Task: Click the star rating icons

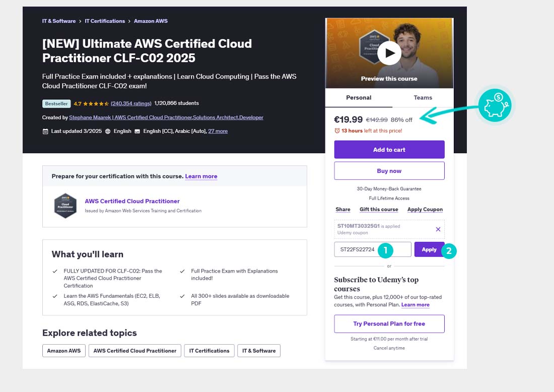Action: [x=96, y=104]
